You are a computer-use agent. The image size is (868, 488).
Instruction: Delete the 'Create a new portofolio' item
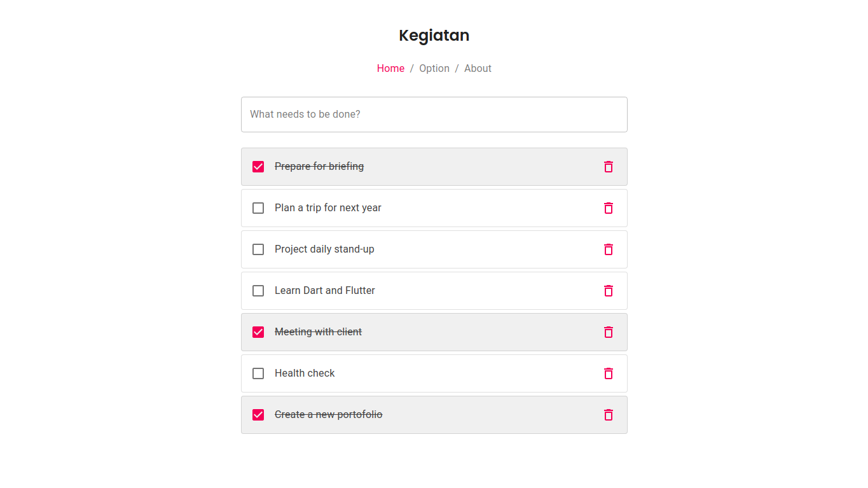(609, 415)
